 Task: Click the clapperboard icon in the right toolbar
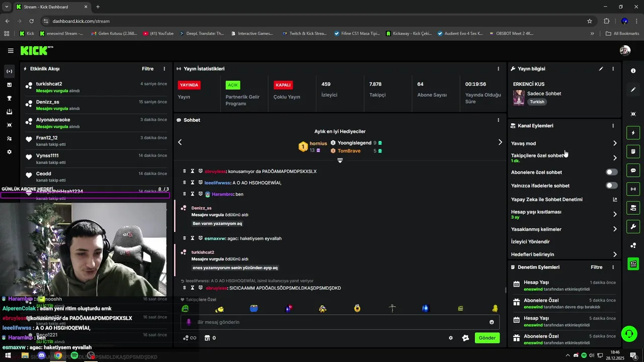(633, 263)
